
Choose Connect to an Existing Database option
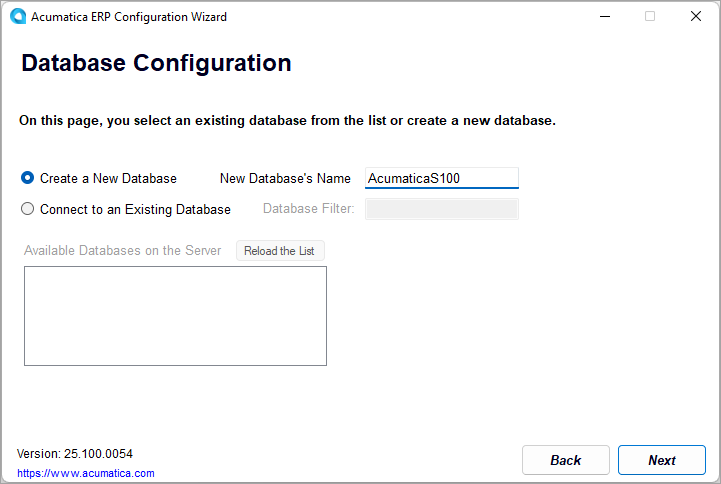pos(27,209)
